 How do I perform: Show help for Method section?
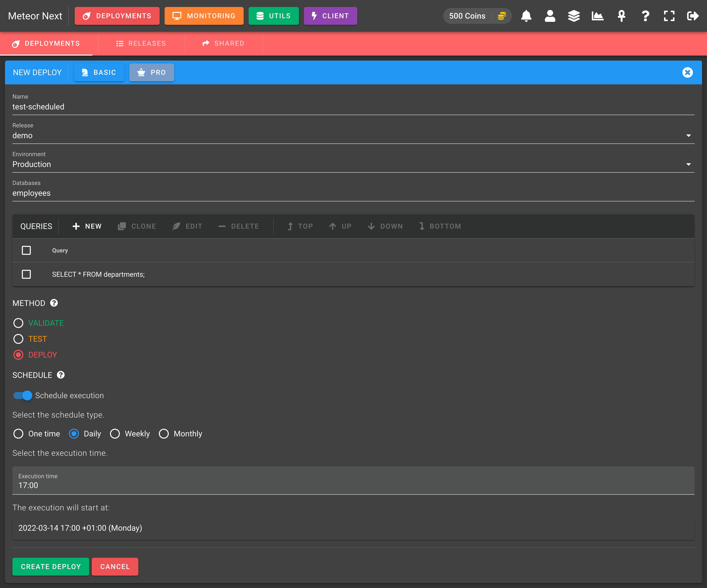[54, 303]
